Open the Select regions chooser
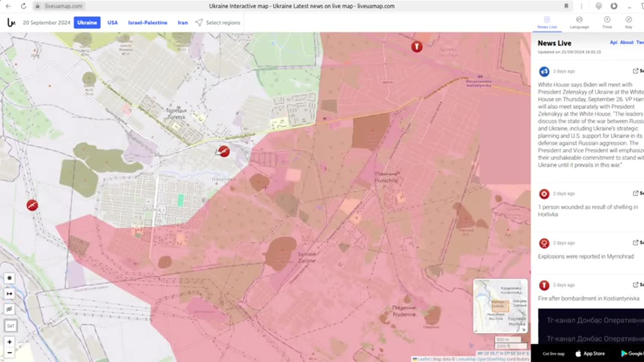Image resolution: width=644 pixels, height=362 pixels. (223, 23)
